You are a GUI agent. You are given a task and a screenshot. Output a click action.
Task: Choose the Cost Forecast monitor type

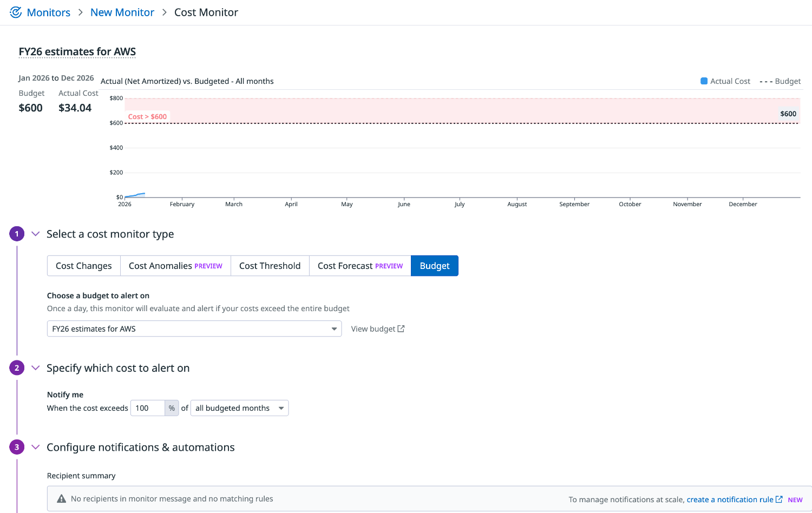pyautogui.click(x=360, y=266)
